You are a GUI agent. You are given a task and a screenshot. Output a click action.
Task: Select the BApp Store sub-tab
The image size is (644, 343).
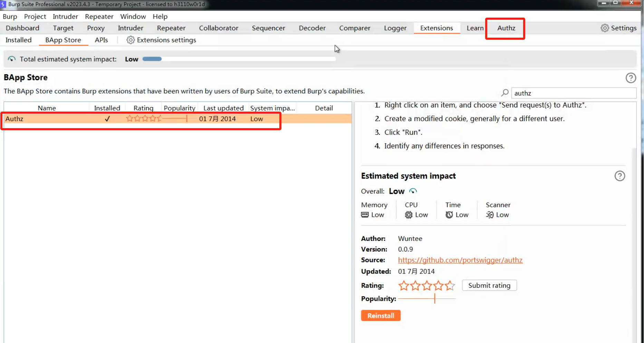click(x=63, y=40)
